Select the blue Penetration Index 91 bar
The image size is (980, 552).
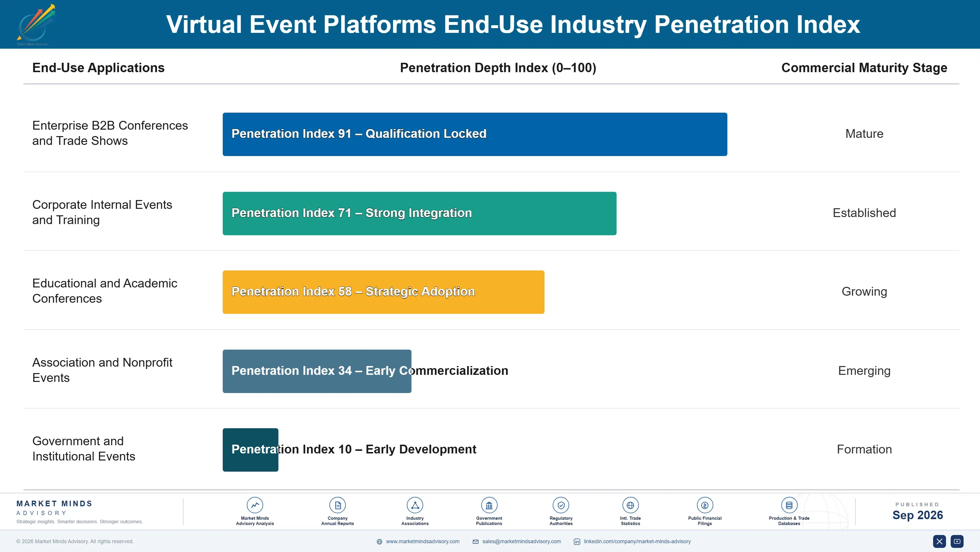[x=475, y=134]
